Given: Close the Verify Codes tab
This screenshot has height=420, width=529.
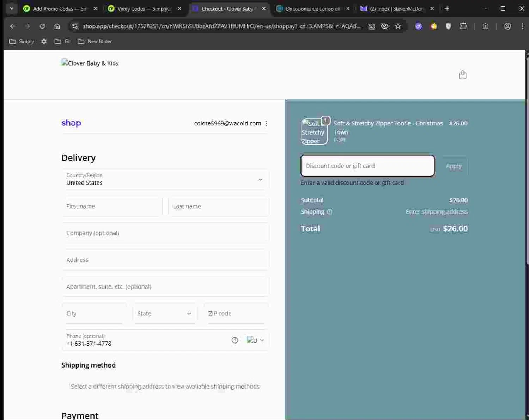Looking at the screenshot, I should (x=180, y=8).
